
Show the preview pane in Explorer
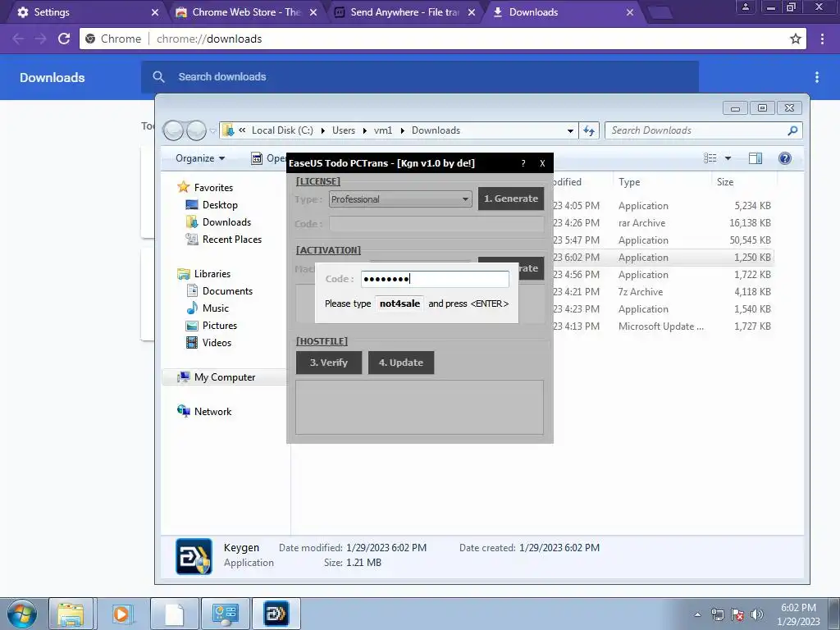[756, 158]
